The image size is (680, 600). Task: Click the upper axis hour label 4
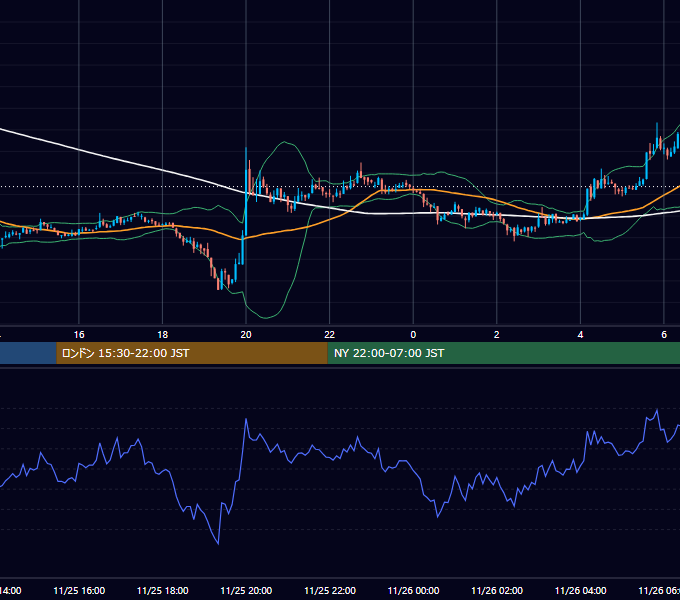tap(580, 335)
